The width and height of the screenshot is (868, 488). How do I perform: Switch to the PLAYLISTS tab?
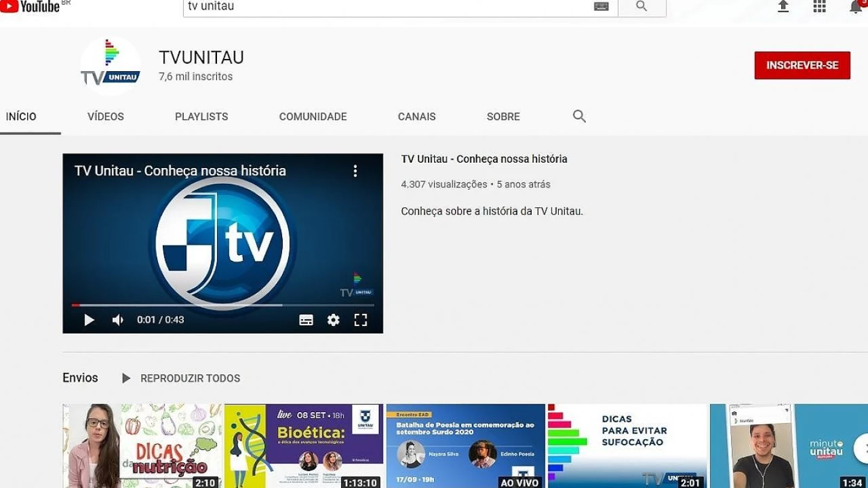(x=201, y=117)
